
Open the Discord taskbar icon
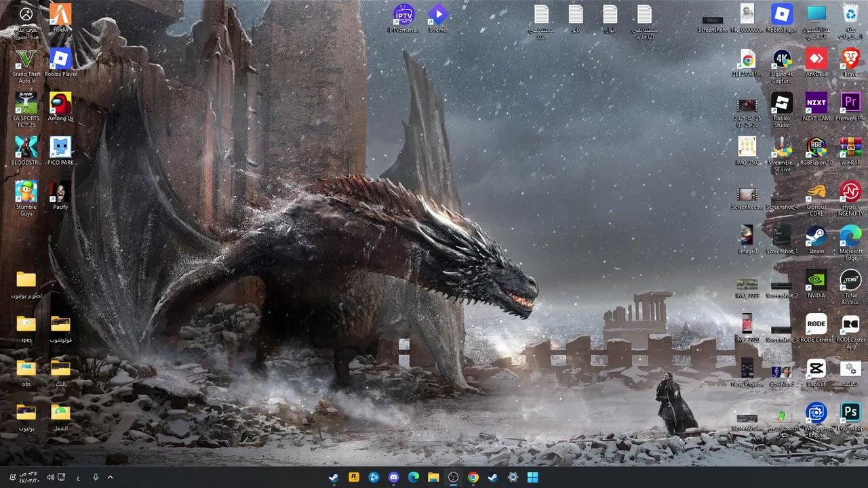click(x=393, y=477)
